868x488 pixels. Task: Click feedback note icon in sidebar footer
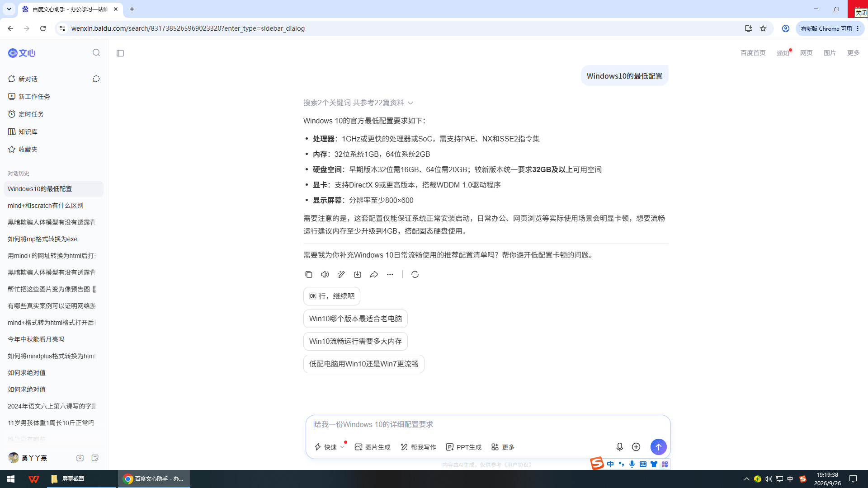pyautogui.click(x=95, y=458)
